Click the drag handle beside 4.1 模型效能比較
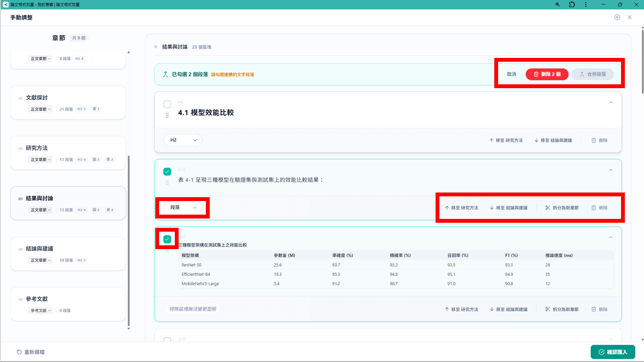The height and width of the screenshot is (362, 644). [x=167, y=115]
